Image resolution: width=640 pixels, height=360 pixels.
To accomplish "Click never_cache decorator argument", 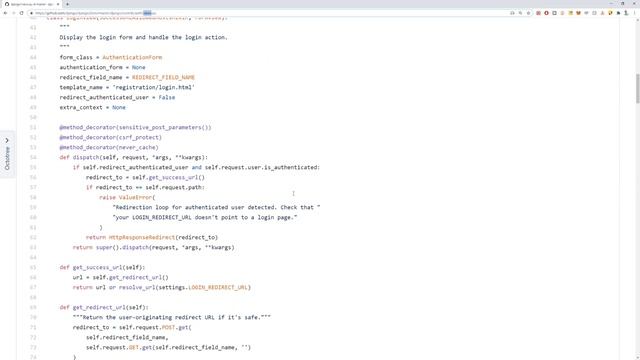I will [137, 147].
